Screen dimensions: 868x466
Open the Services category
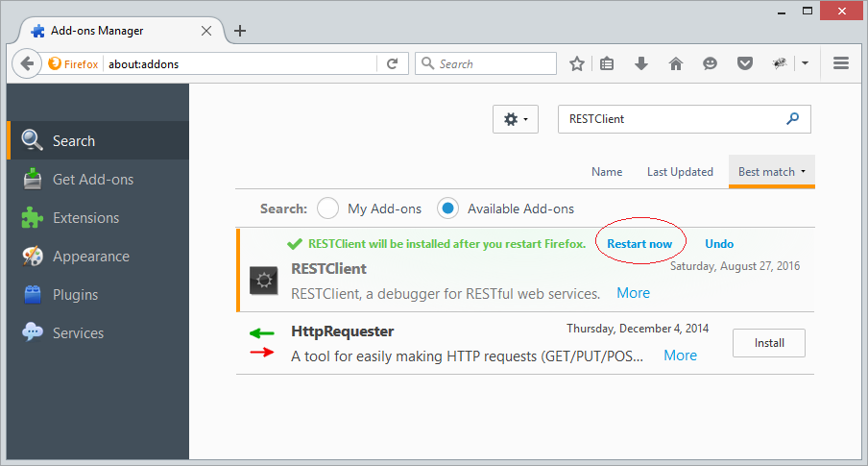click(99, 333)
